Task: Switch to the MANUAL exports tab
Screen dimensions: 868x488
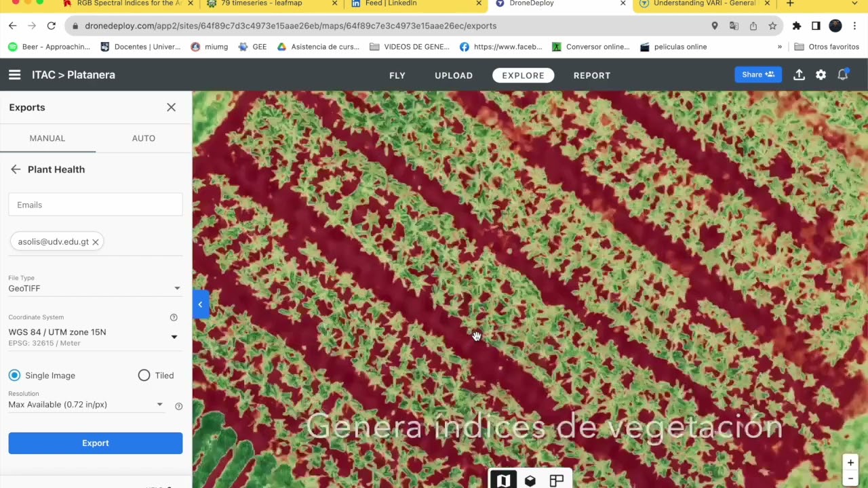Action: coord(47,138)
